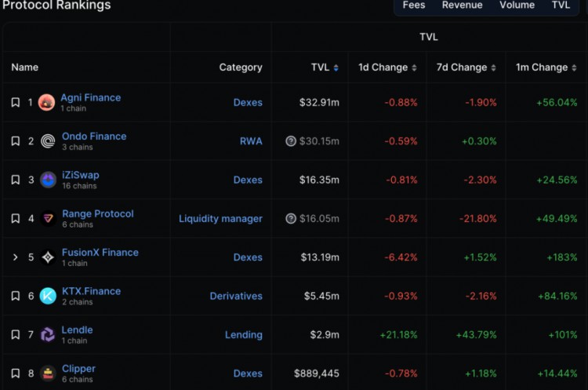Click the Lendle logo icon
Image resolution: width=588 pixels, height=390 pixels.
coord(48,334)
